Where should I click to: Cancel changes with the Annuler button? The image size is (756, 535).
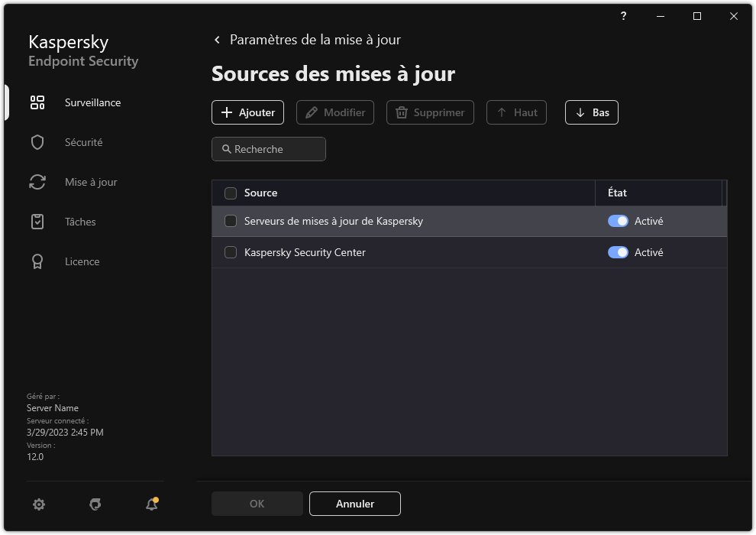click(x=354, y=504)
